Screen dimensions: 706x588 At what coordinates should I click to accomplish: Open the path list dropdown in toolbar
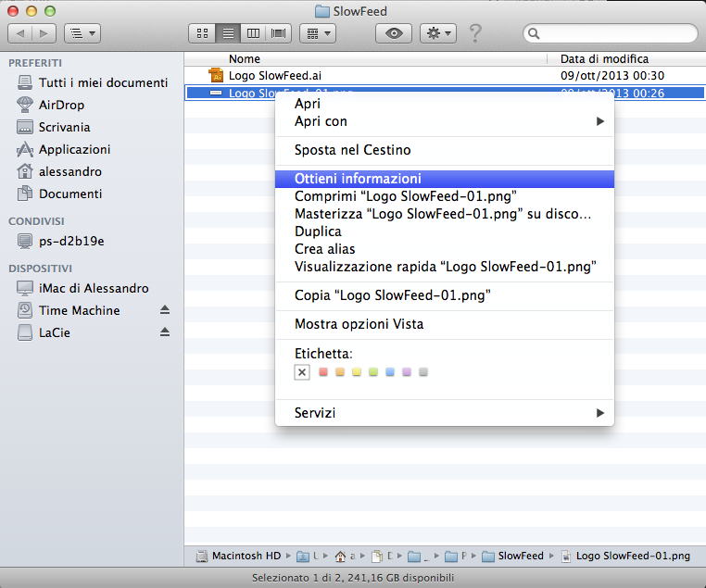tap(82, 33)
